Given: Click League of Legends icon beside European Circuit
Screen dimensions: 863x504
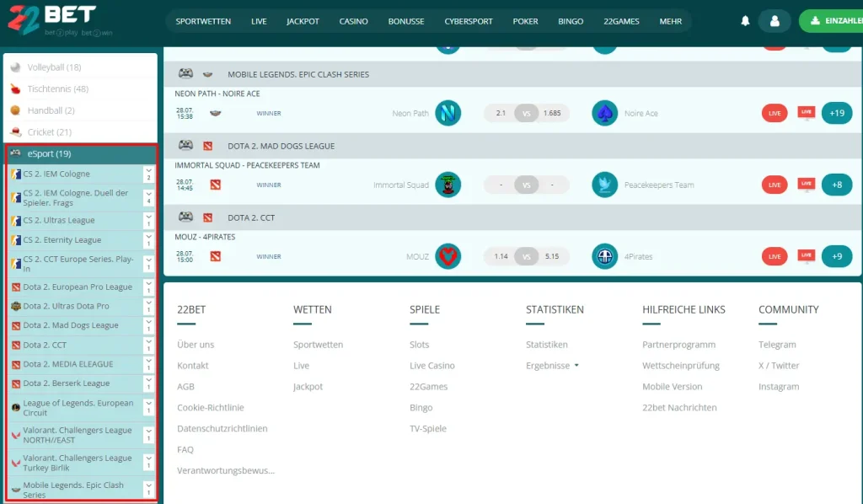Looking at the screenshot, I should point(16,408).
